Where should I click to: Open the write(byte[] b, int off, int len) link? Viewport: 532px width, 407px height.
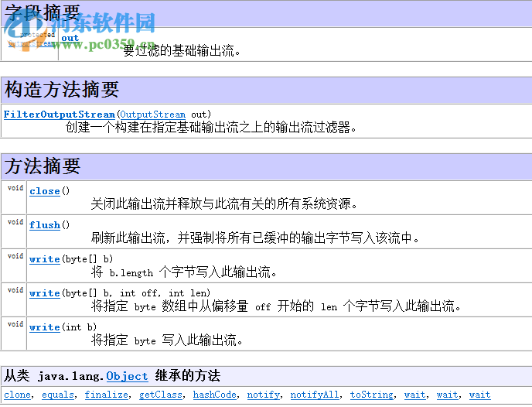coord(45,293)
